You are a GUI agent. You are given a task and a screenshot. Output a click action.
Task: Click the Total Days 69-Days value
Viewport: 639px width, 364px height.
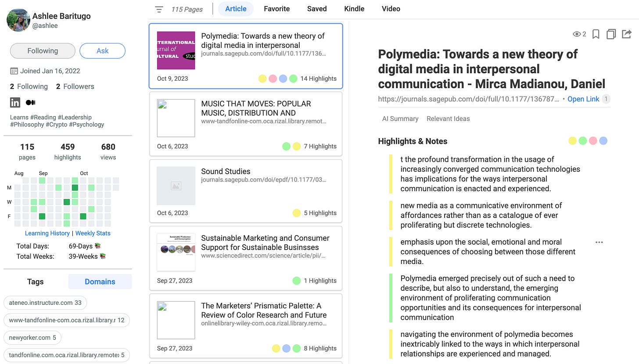pyautogui.click(x=85, y=246)
